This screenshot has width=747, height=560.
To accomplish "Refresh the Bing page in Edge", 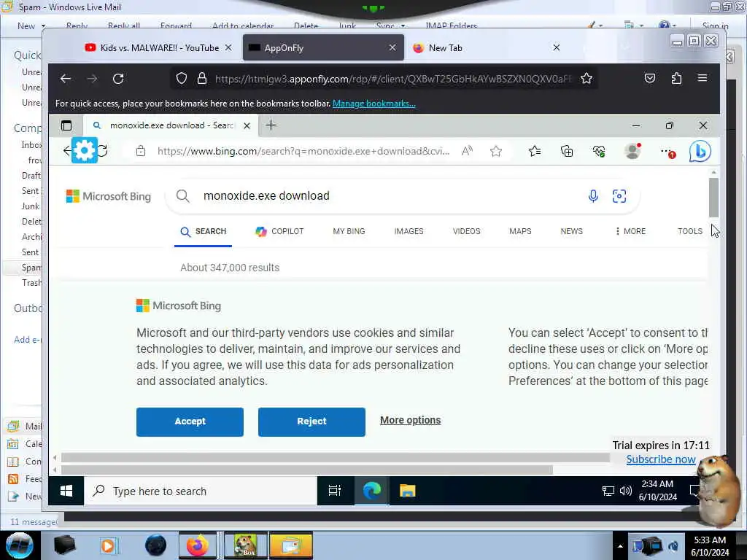I will [x=103, y=150].
